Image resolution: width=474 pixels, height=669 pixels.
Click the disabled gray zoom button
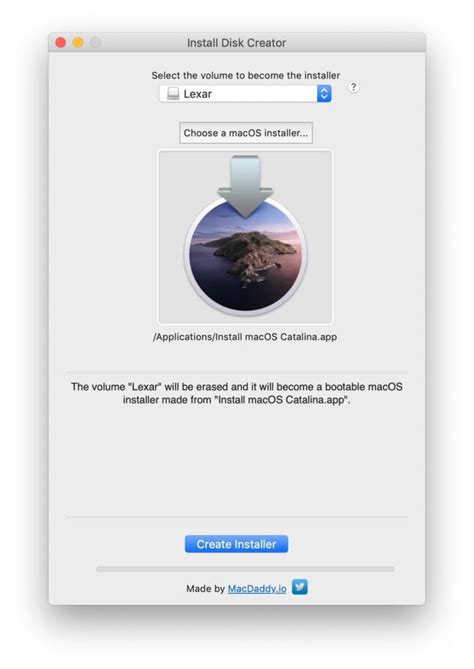(95, 43)
